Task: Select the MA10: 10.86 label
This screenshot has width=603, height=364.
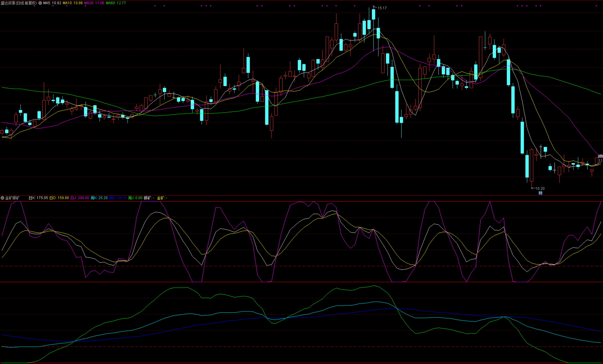Action: [73, 3]
